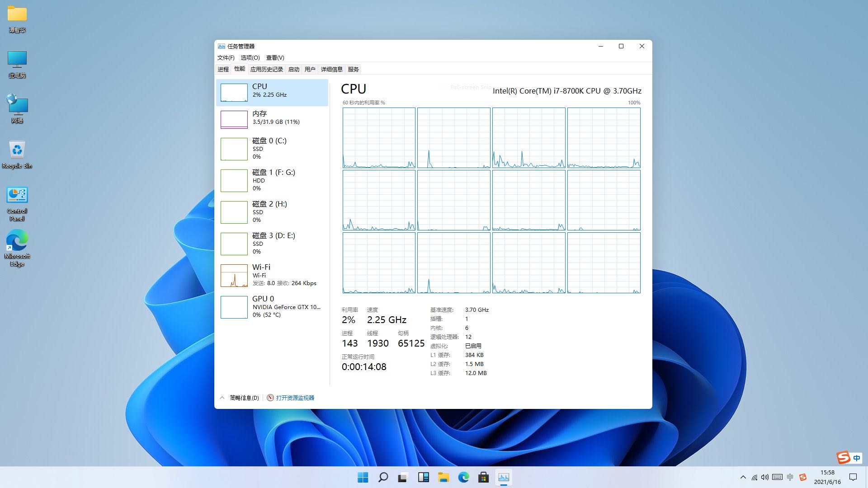Open GPU 0 NVIDIA GeForce performance view
The image size is (868, 488).
272,306
